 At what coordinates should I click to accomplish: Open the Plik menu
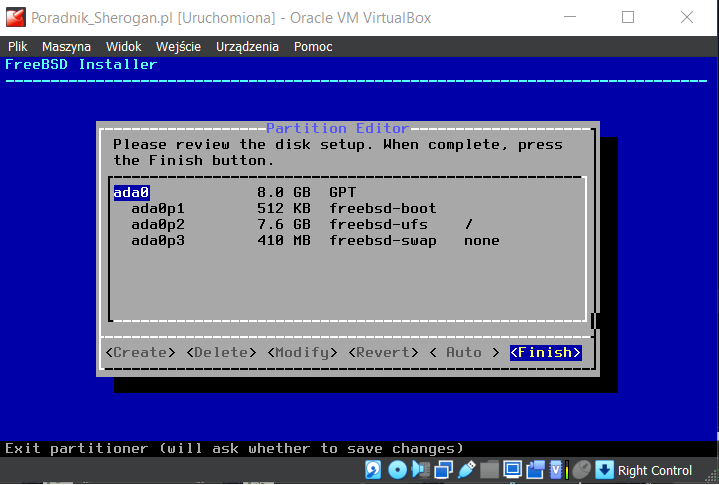click(19, 46)
